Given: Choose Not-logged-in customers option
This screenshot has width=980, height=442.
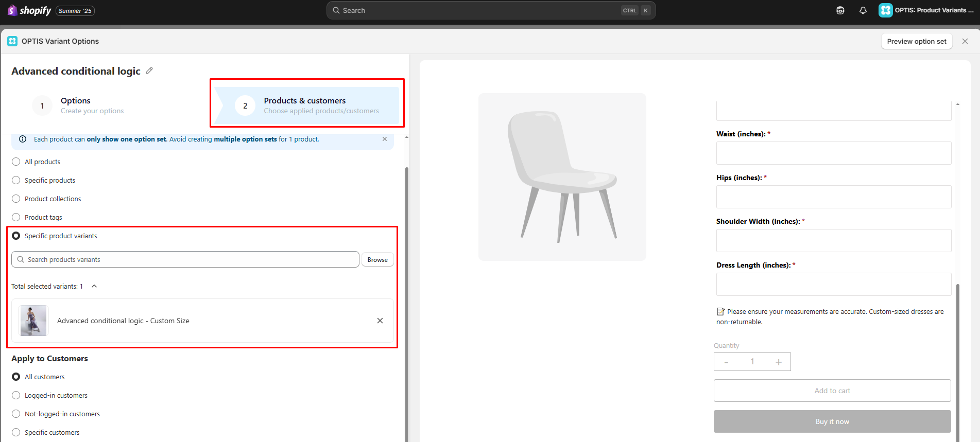Looking at the screenshot, I should point(16,414).
